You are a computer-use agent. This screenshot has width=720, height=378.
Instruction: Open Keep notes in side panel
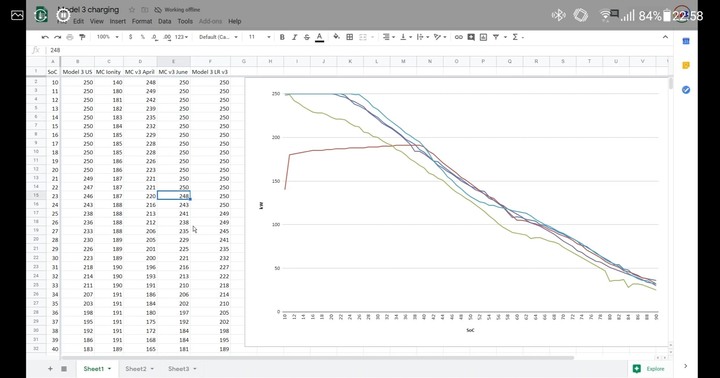click(686, 66)
